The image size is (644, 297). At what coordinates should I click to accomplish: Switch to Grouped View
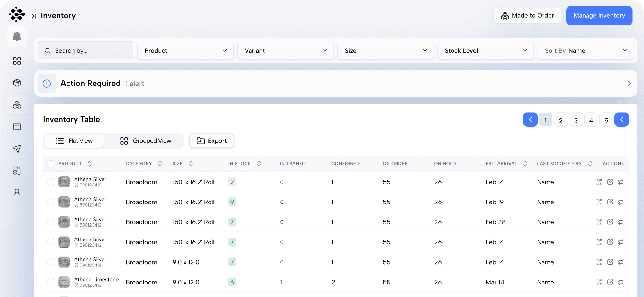coord(146,141)
